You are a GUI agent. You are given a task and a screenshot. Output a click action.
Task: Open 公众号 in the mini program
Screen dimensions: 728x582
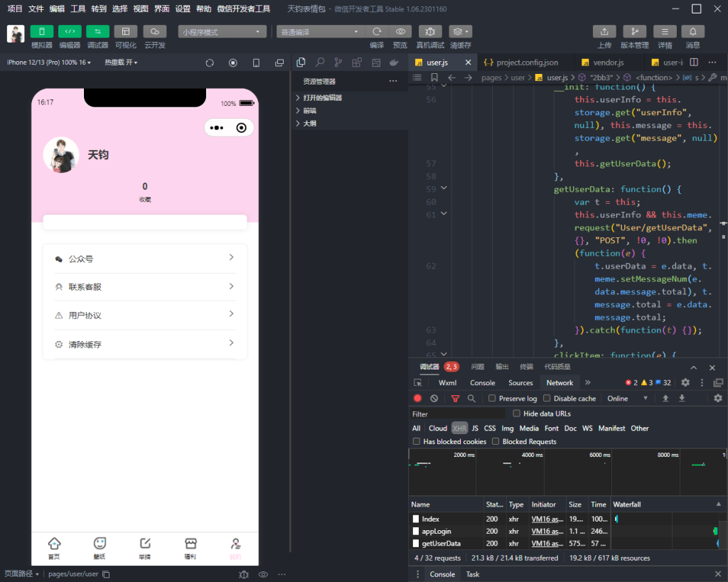click(x=145, y=259)
